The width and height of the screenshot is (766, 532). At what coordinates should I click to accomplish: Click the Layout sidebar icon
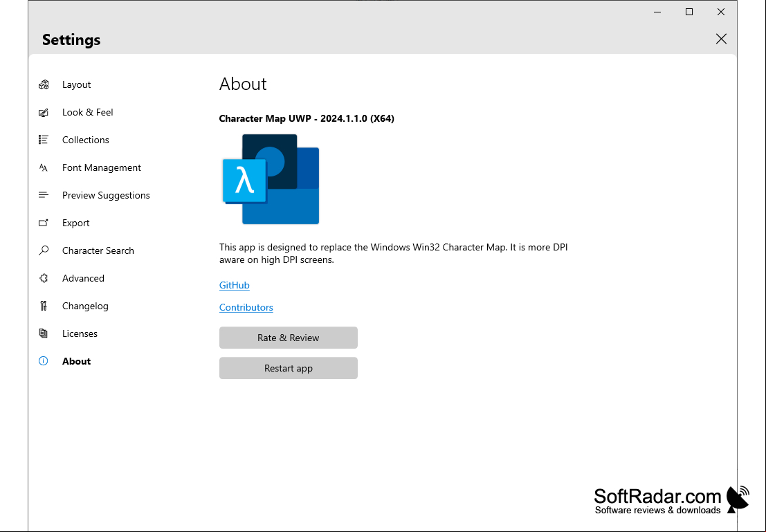(x=44, y=84)
